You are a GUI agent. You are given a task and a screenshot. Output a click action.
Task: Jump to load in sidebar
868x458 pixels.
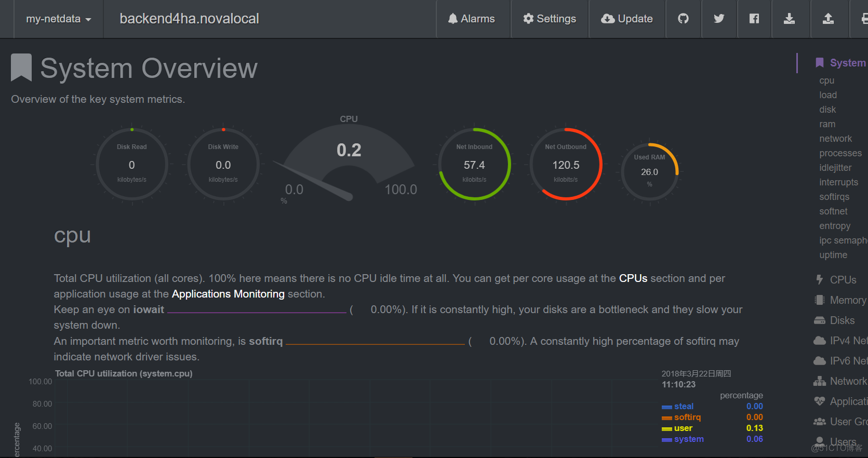tap(828, 95)
